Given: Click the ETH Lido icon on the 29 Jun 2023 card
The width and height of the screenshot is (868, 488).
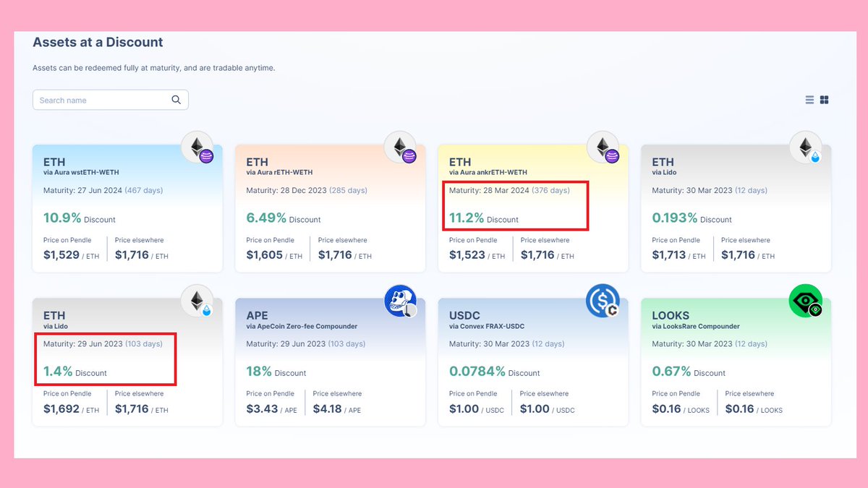Looking at the screenshot, I should point(197,301).
